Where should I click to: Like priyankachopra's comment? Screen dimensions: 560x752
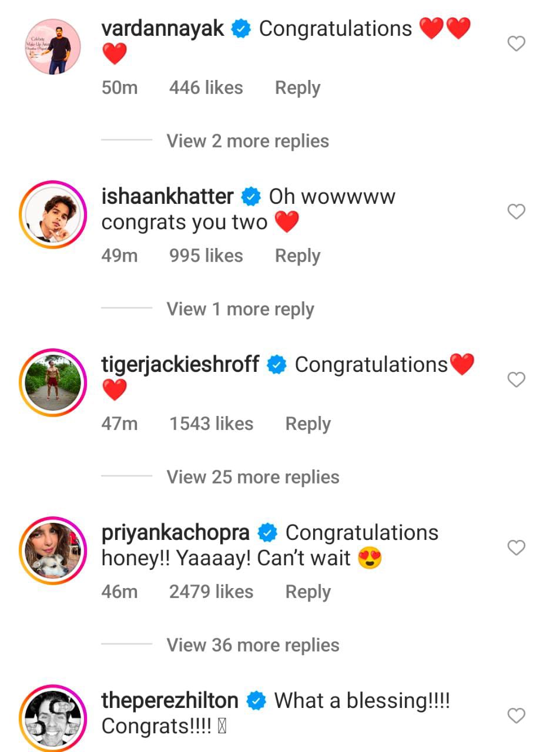click(516, 548)
